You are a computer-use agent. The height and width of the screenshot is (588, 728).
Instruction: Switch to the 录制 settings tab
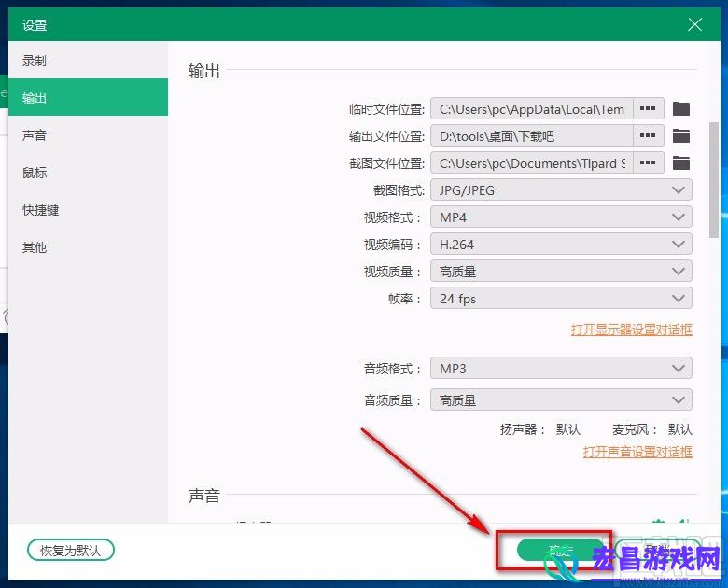tap(89, 61)
